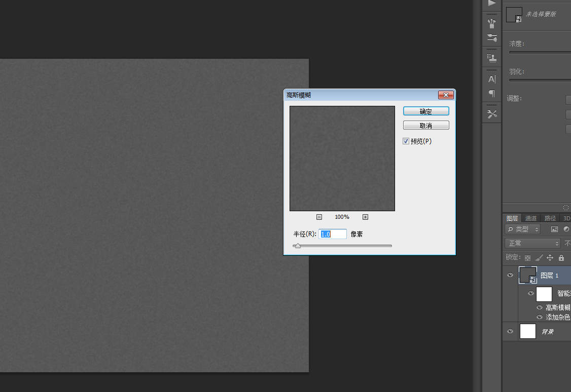Open the 类型 layer filter dropdown
Viewport: 571px width, 392px height.
click(522, 229)
